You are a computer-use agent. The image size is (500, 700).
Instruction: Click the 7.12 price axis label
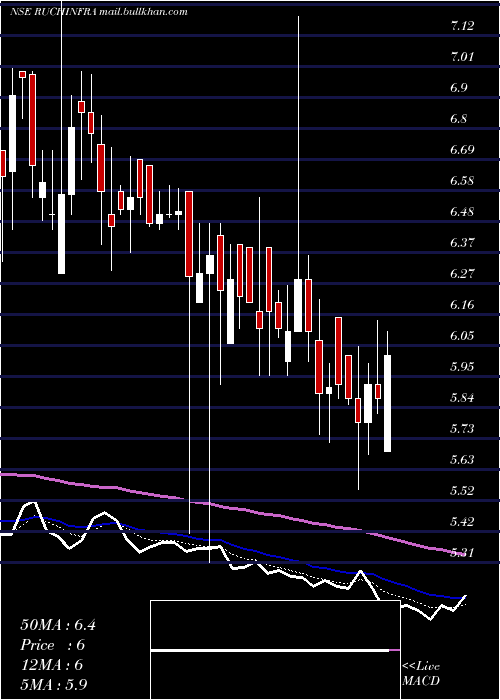point(462,26)
